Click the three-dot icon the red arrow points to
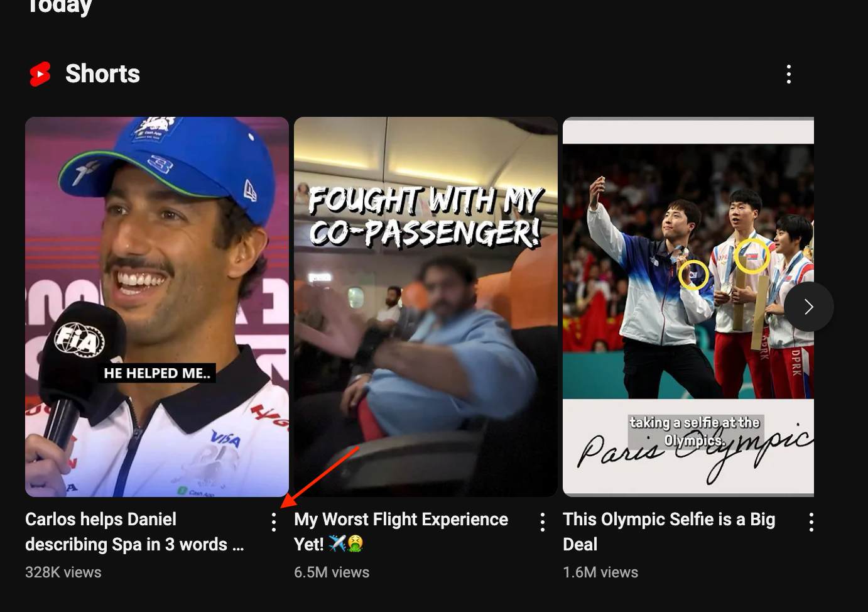This screenshot has height=612, width=868. coord(274,522)
